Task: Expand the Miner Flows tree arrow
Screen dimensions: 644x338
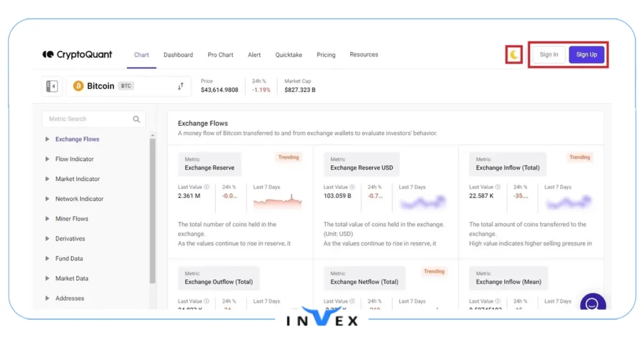Action: point(47,219)
